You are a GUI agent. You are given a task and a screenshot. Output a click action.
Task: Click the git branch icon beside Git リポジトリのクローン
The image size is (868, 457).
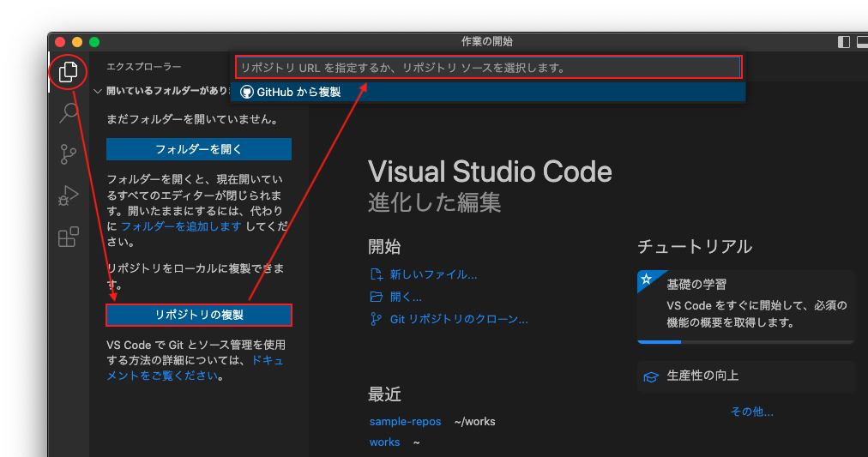pyautogui.click(x=376, y=319)
